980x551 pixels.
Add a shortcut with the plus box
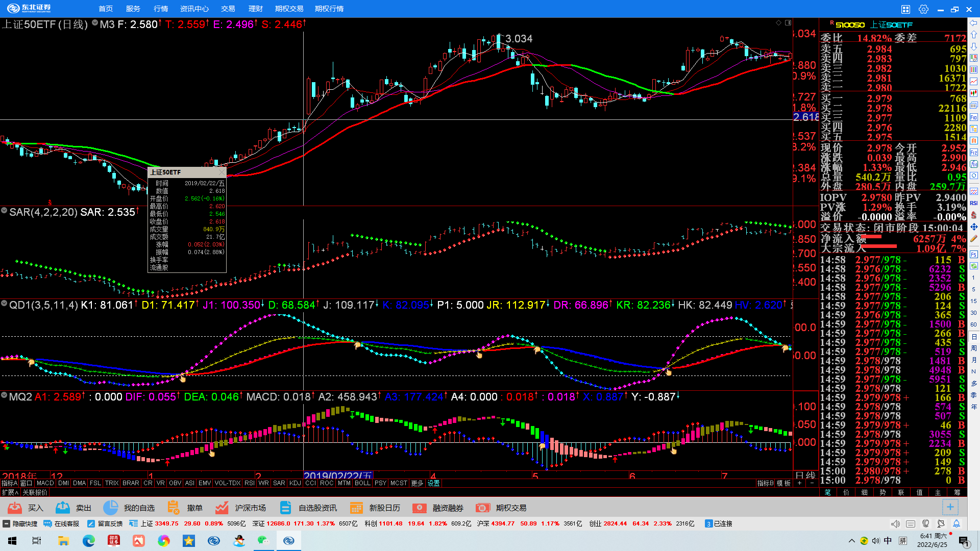pyautogui.click(x=950, y=507)
